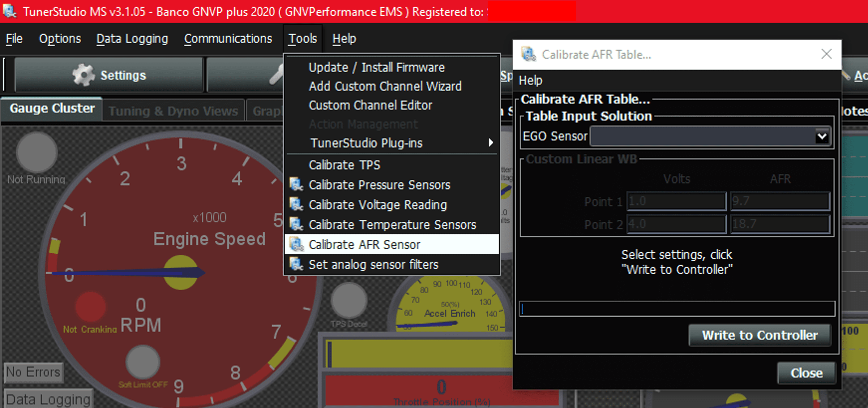Select Set analog sensor filters entry
Viewport: 868px width, 408px height.
click(x=391, y=264)
